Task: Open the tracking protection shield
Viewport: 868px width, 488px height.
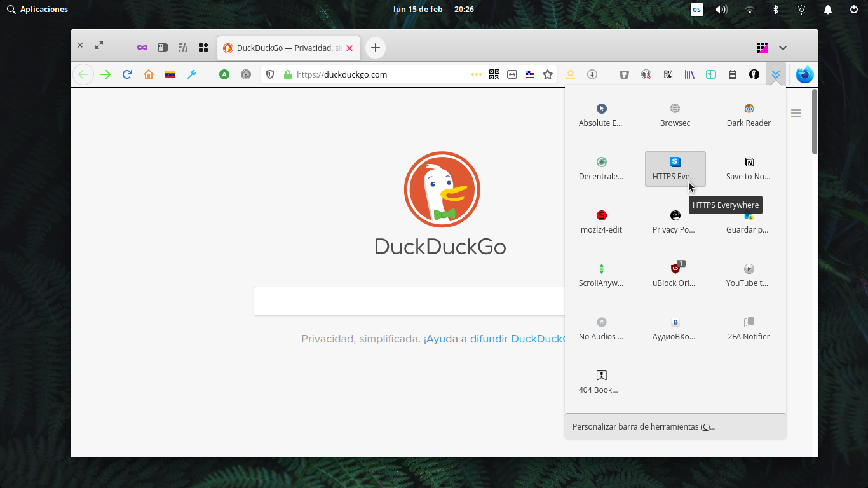Action: 270,74
